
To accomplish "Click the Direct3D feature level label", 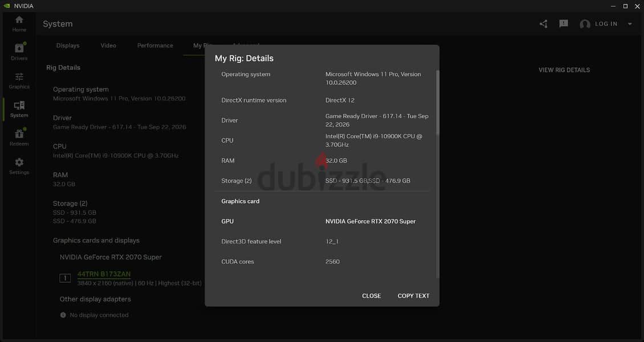I will pyautogui.click(x=251, y=242).
